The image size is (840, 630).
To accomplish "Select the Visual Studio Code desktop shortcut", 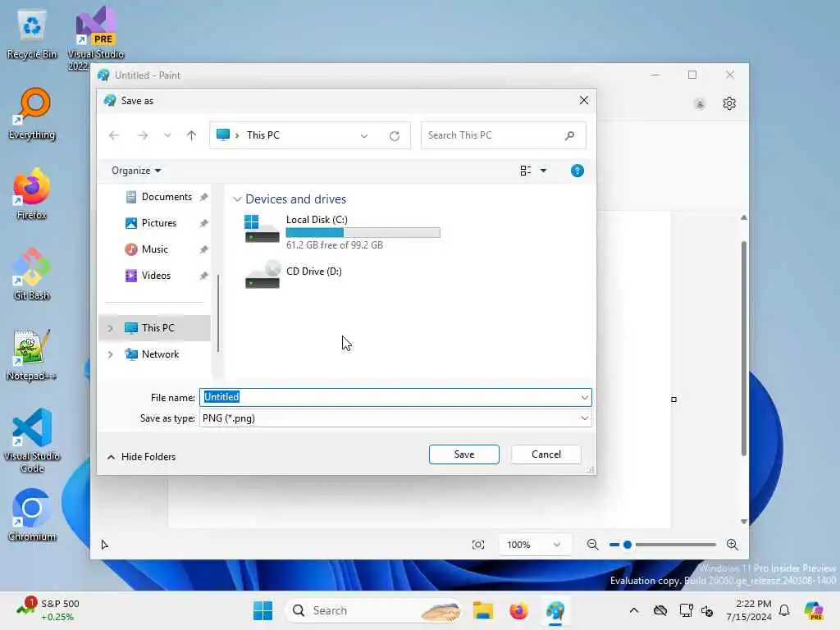I will click(32, 441).
